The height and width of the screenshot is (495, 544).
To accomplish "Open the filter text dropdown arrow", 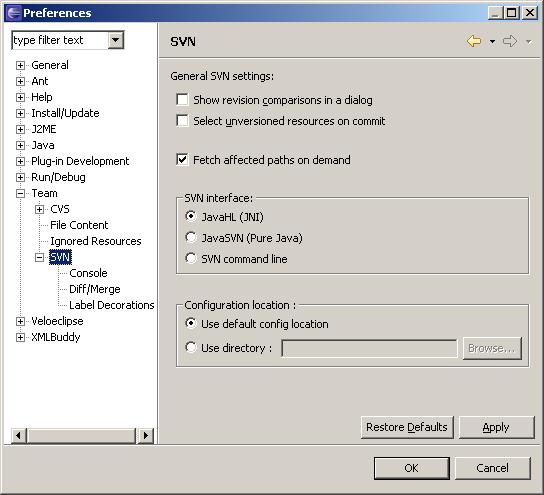I will pos(116,40).
